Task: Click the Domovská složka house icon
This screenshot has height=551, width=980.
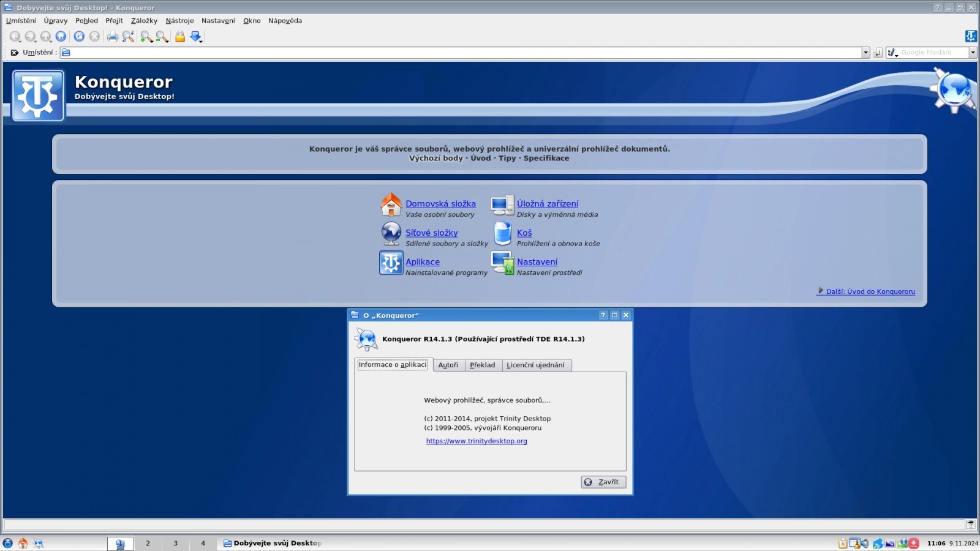Action: tap(391, 205)
